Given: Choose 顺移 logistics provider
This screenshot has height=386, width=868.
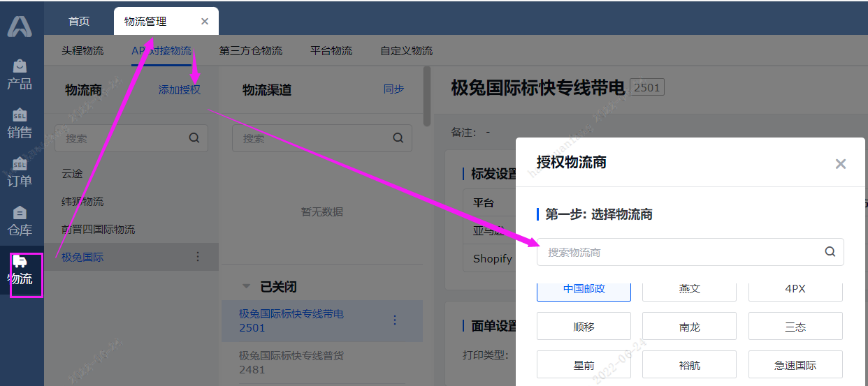Looking at the screenshot, I should click(584, 326).
